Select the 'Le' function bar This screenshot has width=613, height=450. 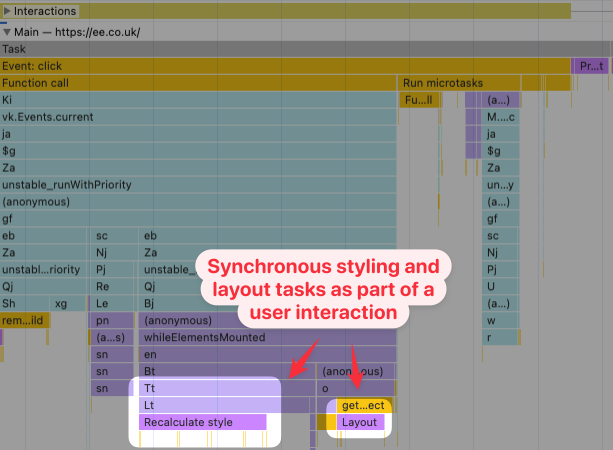coord(112,303)
